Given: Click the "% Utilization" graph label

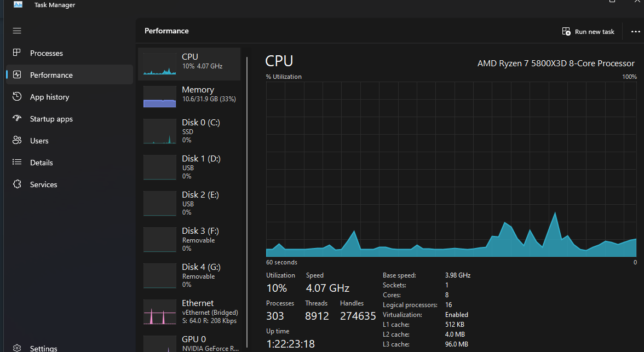Looking at the screenshot, I should click(x=284, y=77).
